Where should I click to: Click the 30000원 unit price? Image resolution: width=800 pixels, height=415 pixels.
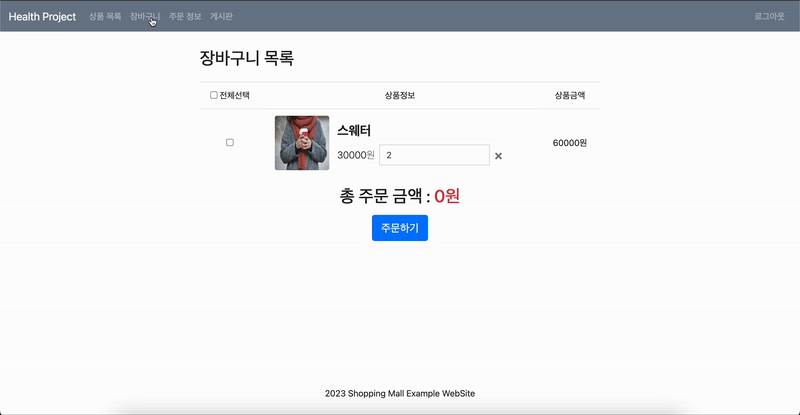(x=356, y=155)
